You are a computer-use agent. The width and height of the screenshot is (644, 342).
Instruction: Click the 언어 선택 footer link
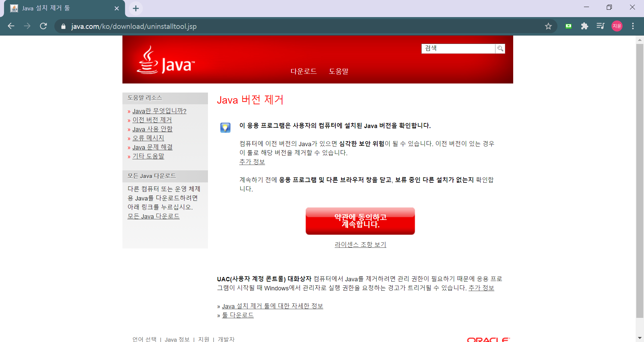pyautogui.click(x=145, y=339)
